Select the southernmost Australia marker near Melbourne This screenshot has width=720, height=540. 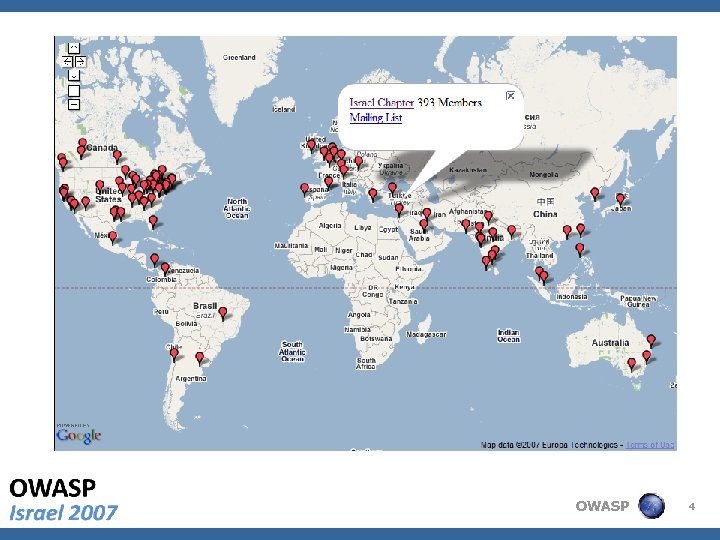pos(632,365)
